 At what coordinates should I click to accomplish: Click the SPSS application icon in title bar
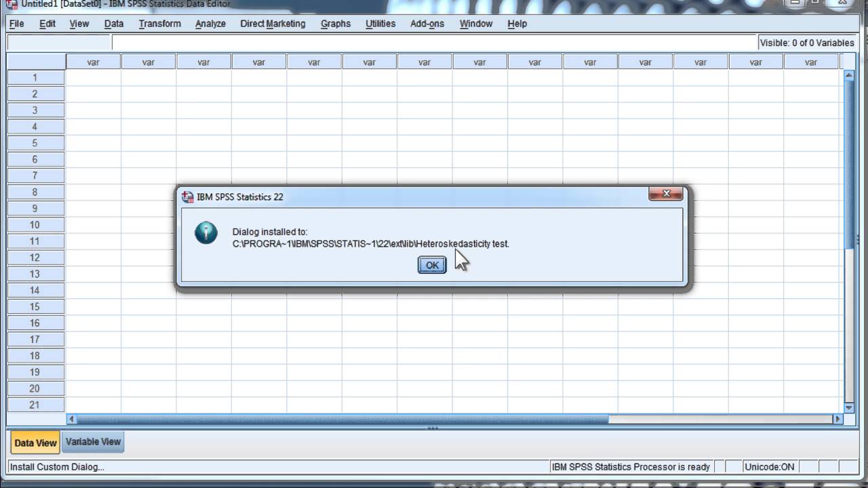click(x=11, y=4)
